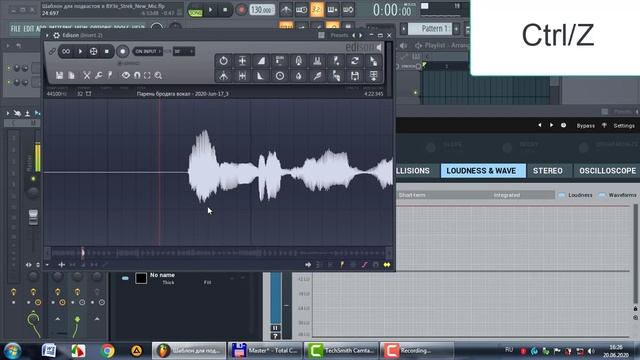Click the pause button under the blue meter

click(276, 328)
